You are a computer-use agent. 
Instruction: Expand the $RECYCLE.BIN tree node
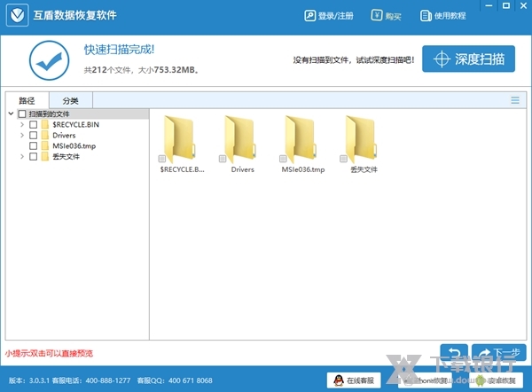(x=22, y=124)
